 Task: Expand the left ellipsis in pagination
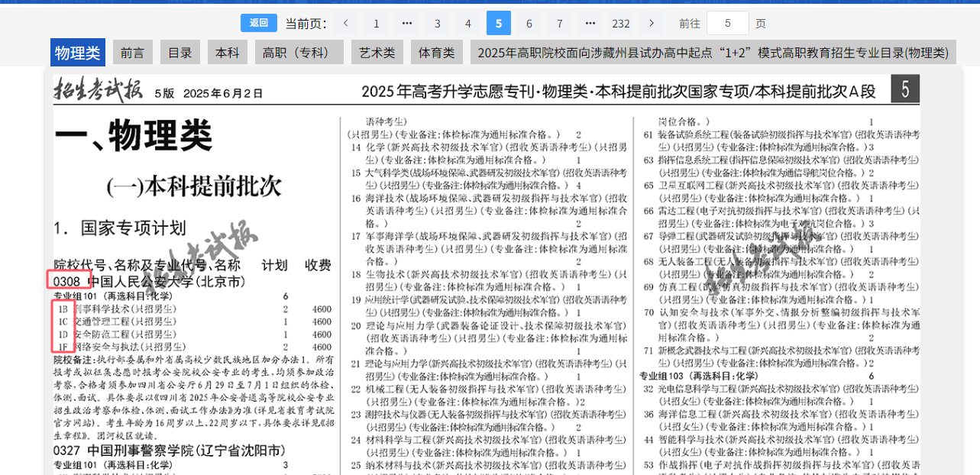point(407,23)
